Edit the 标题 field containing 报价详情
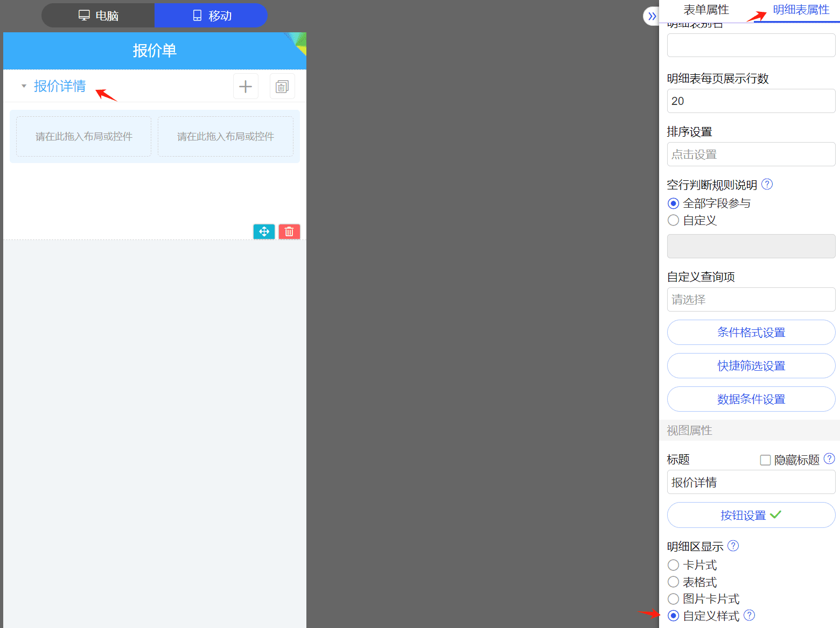Screen dimensions: 840x628 point(751,482)
